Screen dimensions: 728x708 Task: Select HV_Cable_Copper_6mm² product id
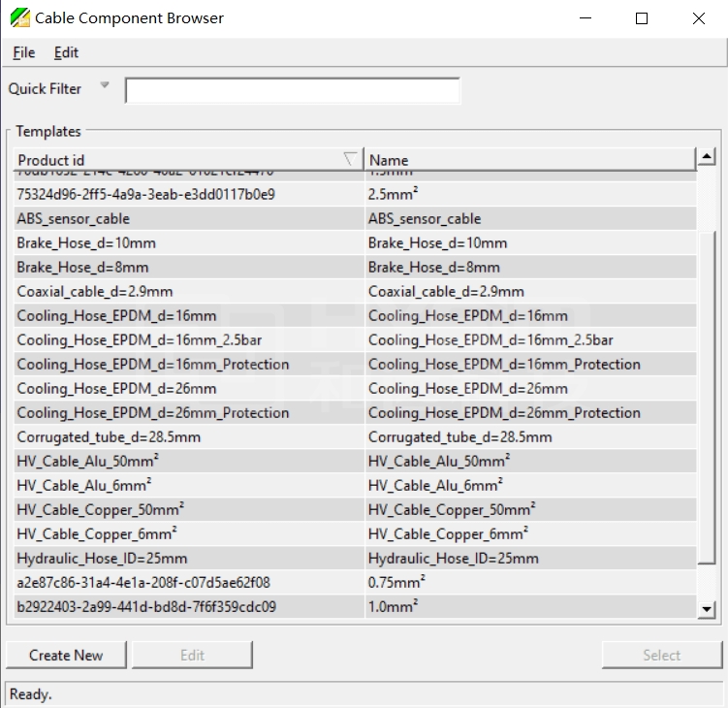[x=189, y=533]
